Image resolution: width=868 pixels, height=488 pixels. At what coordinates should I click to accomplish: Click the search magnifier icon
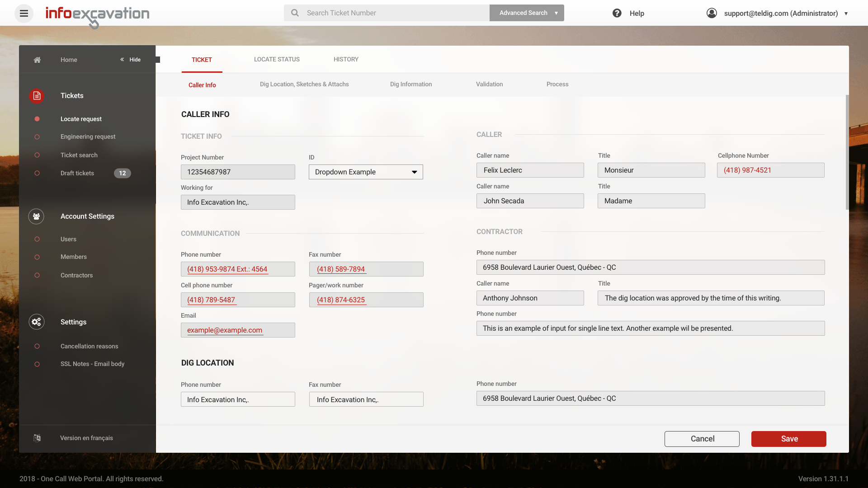[x=295, y=13]
